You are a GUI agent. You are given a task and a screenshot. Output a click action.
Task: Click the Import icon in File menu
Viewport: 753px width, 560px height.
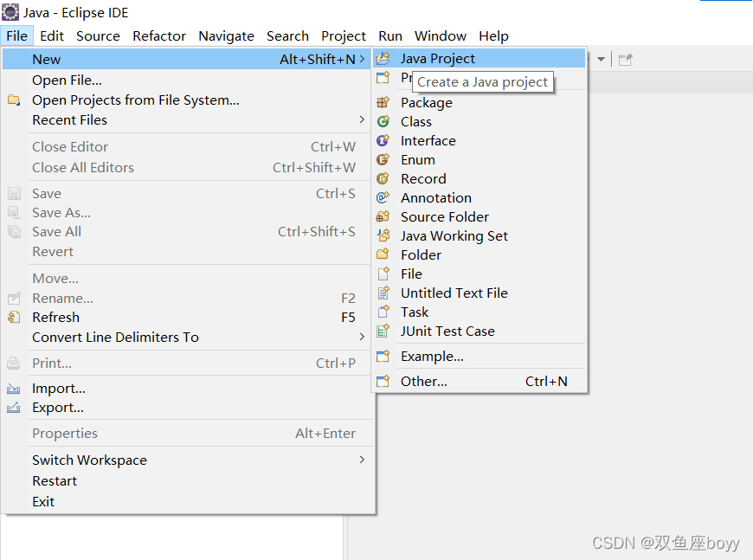14,389
